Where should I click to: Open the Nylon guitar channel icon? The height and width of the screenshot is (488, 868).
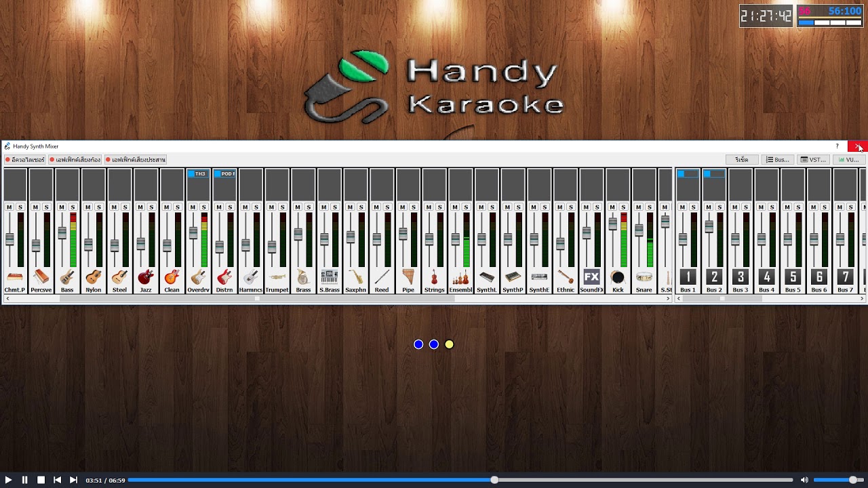(94, 277)
